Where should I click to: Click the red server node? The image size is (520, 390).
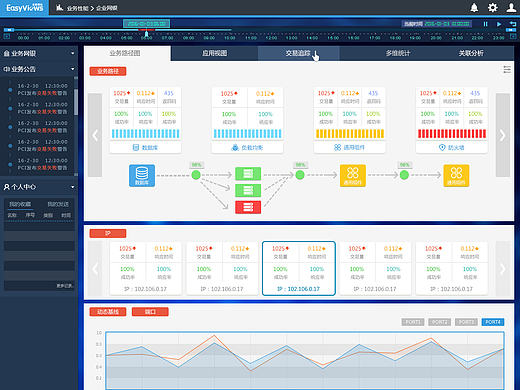coord(248,207)
